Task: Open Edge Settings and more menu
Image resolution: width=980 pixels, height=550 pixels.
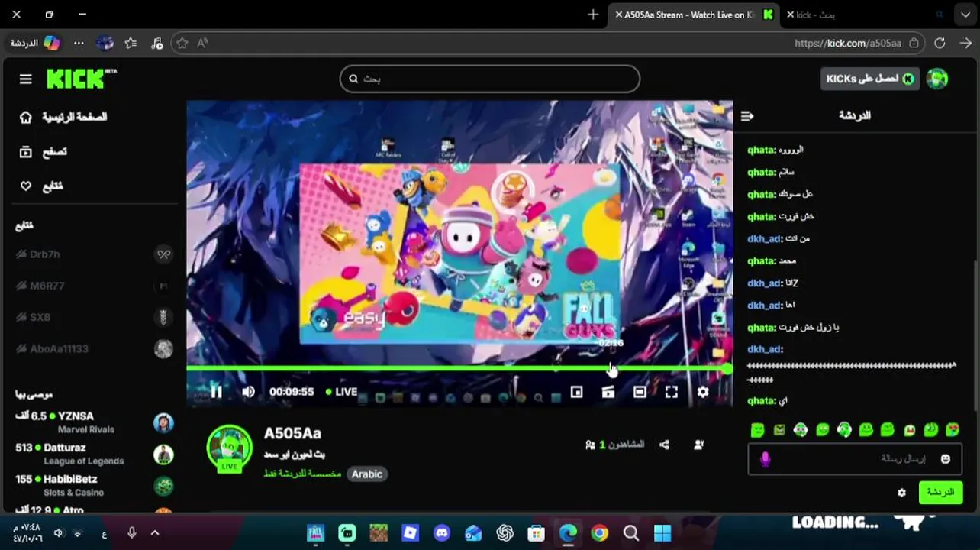Action: click(x=79, y=44)
